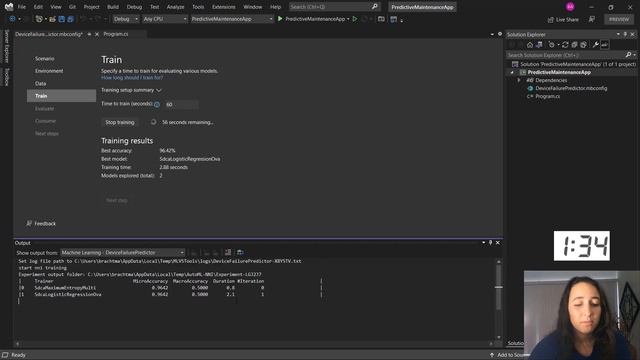Click the Stop training button
Screen dimensions: 640x360
point(120,122)
